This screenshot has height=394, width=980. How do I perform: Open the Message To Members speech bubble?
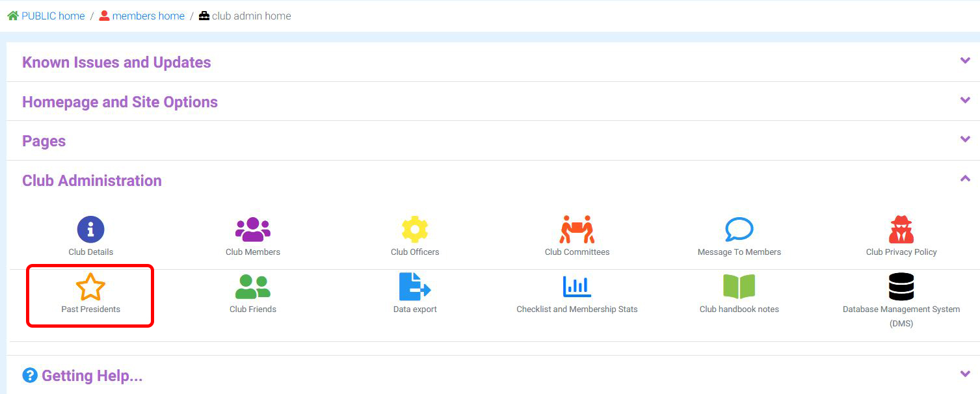tap(739, 230)
